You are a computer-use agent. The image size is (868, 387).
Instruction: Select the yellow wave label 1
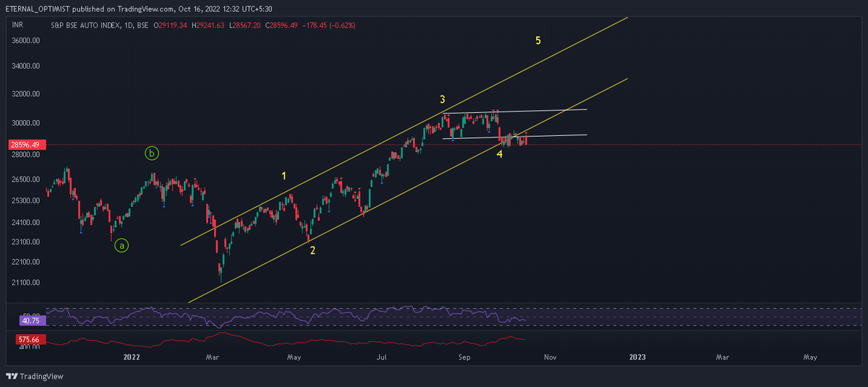tap(284, 176)
